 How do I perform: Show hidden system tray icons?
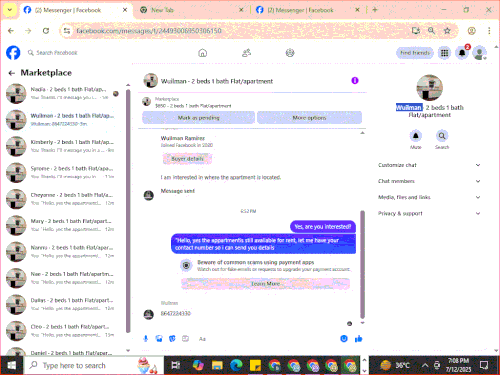tap(425, 365)
